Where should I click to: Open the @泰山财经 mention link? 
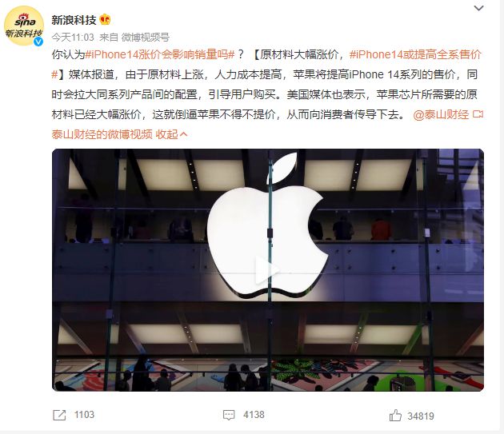441,114
